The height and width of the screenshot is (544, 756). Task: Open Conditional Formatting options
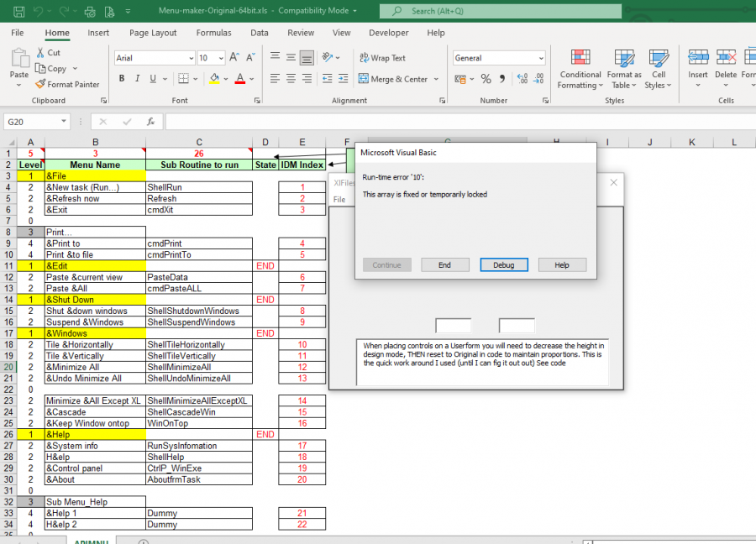tap(580, 69)
